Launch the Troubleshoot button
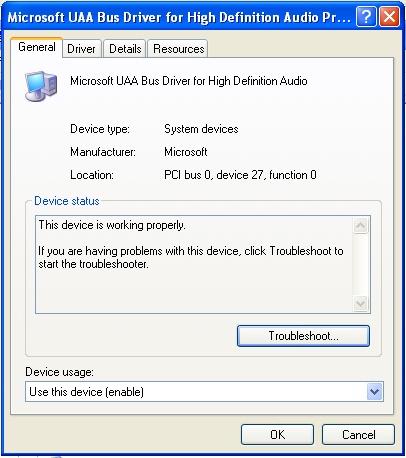This screenshot has height=458, width=406. click(x=303, y=336)
